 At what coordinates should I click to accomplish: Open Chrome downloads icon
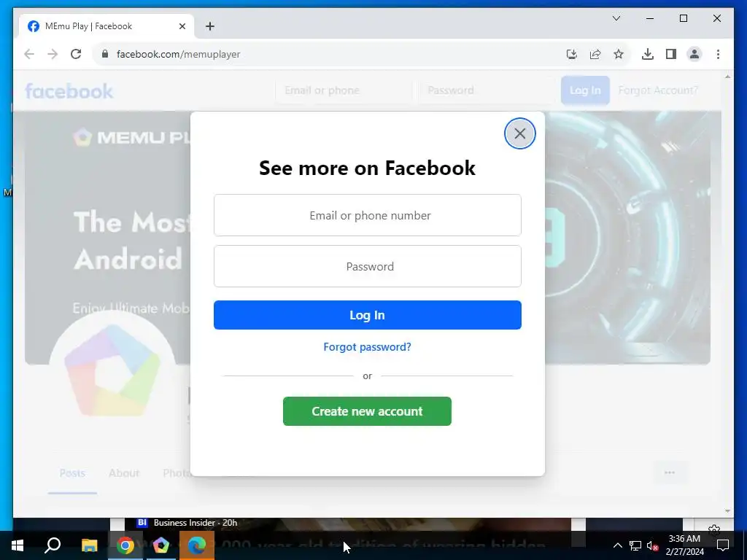[648, 54]
